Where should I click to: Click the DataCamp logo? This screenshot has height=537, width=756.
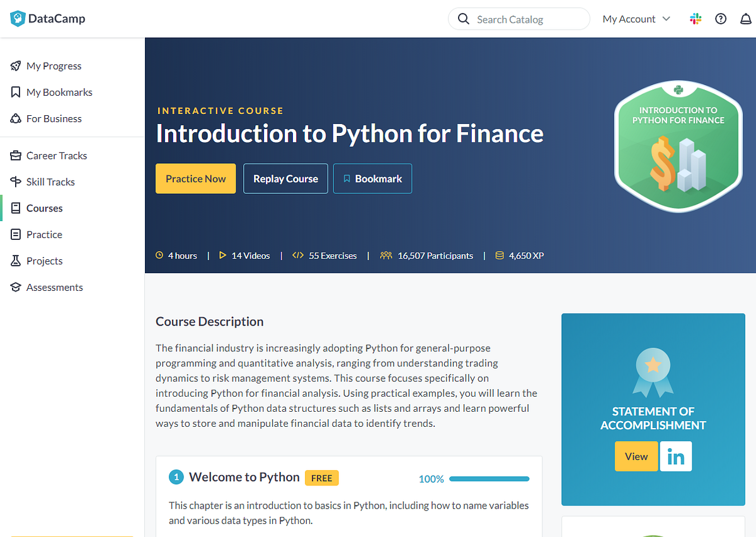(47, 18)
